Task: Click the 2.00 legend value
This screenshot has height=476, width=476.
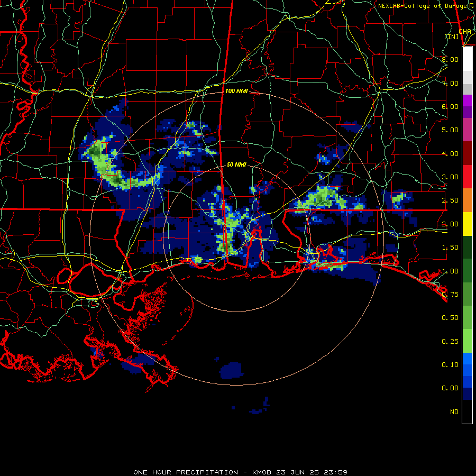Action: [450, 224]
